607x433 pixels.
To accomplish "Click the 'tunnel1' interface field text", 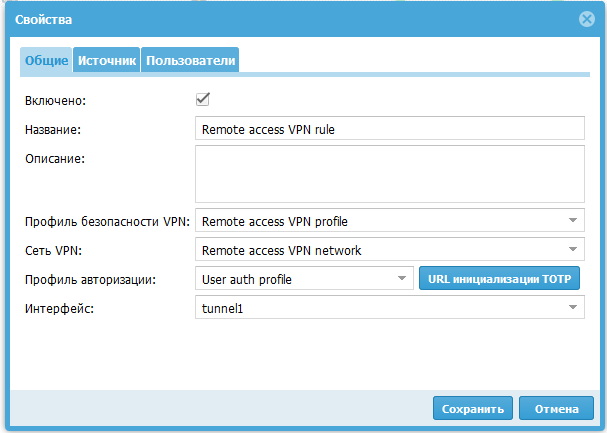I will click(x=222, y=308).
